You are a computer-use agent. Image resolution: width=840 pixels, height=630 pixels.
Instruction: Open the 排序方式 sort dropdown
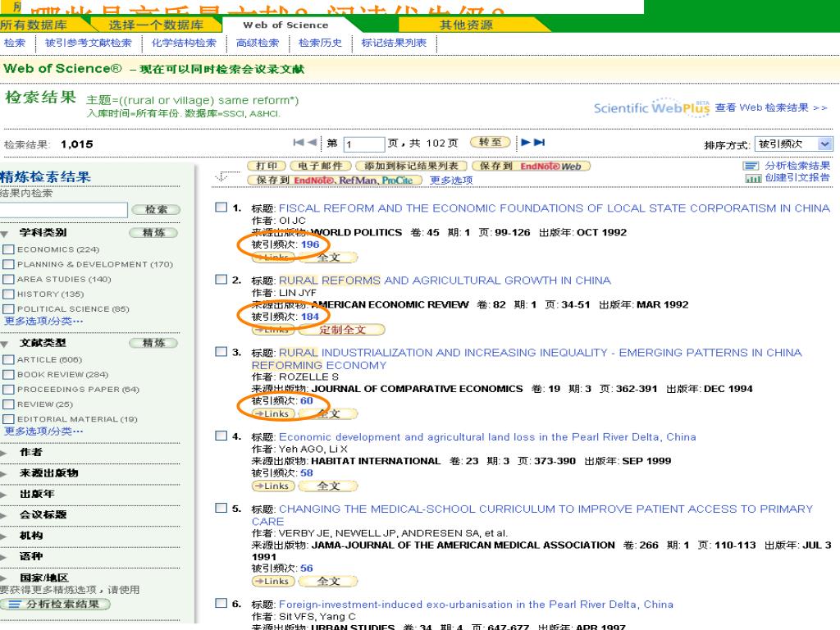(793, 144)
